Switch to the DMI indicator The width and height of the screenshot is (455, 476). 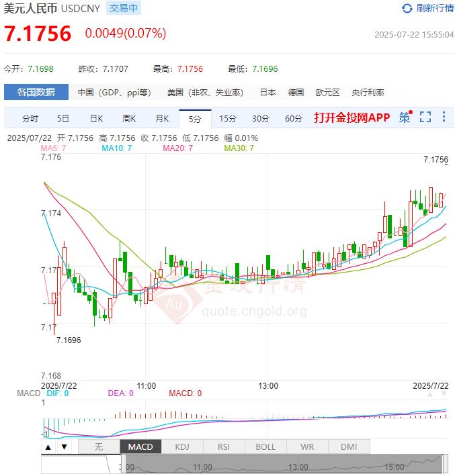(x=349, y=447)
